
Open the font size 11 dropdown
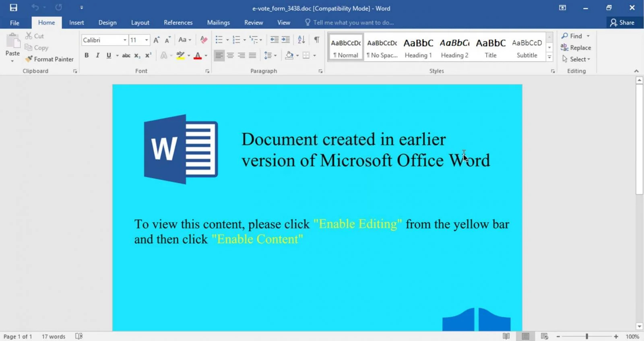click(147, 40)
